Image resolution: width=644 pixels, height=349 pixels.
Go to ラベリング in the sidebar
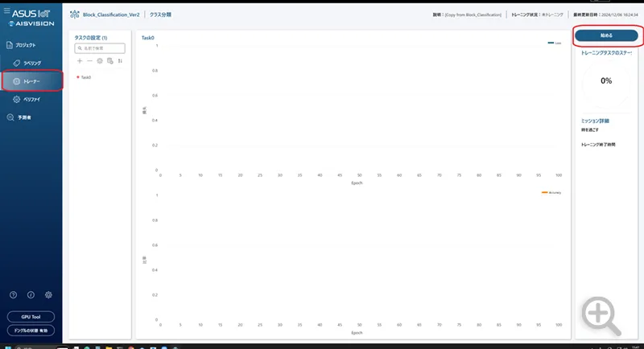27,64
